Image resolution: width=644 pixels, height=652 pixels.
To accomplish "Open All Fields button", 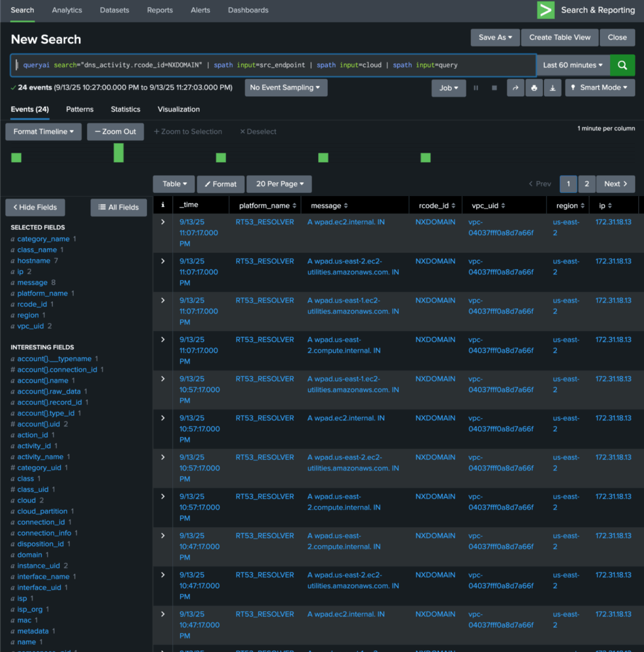I will click(118, 207).
